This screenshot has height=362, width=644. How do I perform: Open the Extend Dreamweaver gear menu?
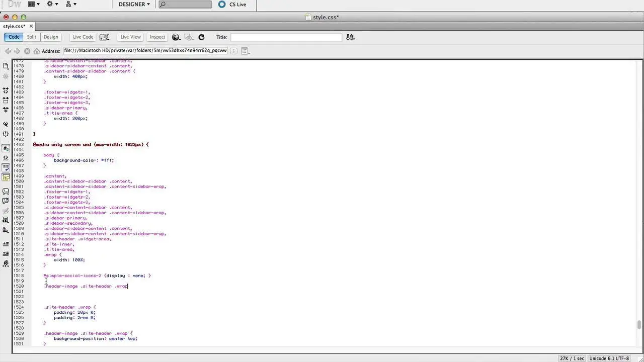pos(52,5)
